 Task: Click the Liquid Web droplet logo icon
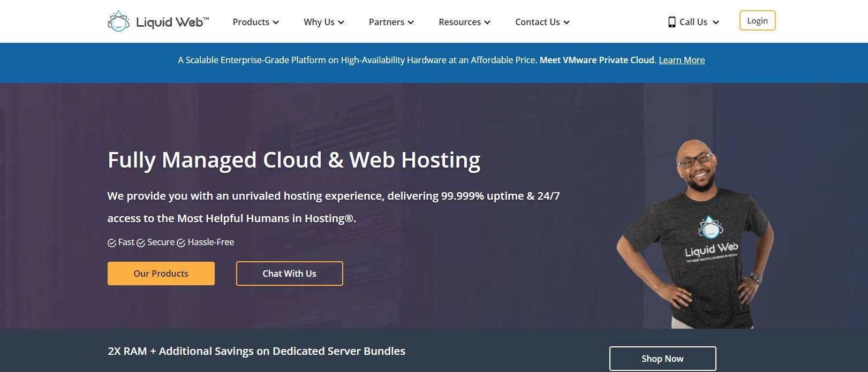(118, 21)
